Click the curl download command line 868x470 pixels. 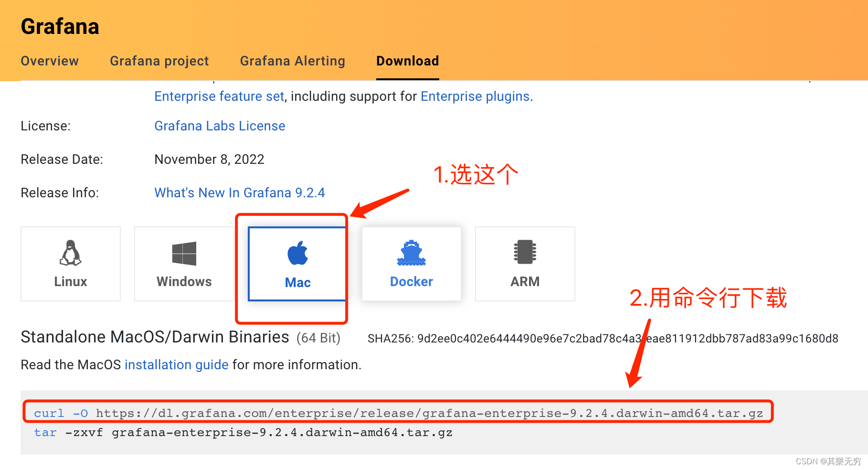399,413
